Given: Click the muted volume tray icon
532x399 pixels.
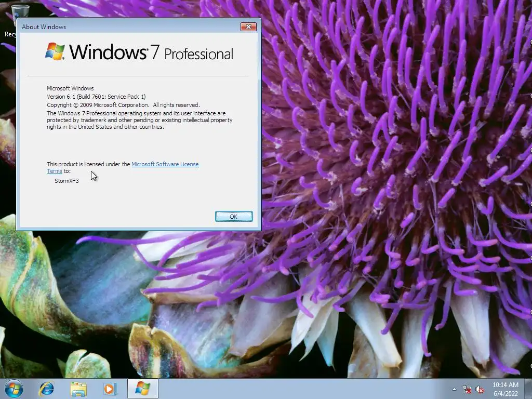Looking at the screenshot, I should 480,389.
